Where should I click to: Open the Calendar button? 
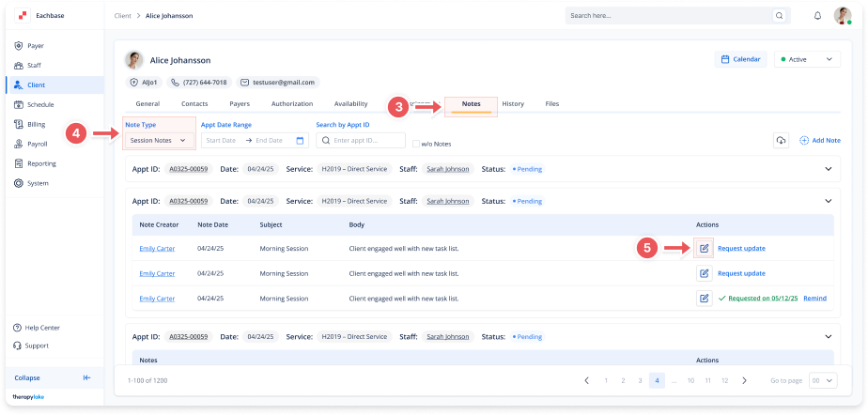tap(740, 59)
